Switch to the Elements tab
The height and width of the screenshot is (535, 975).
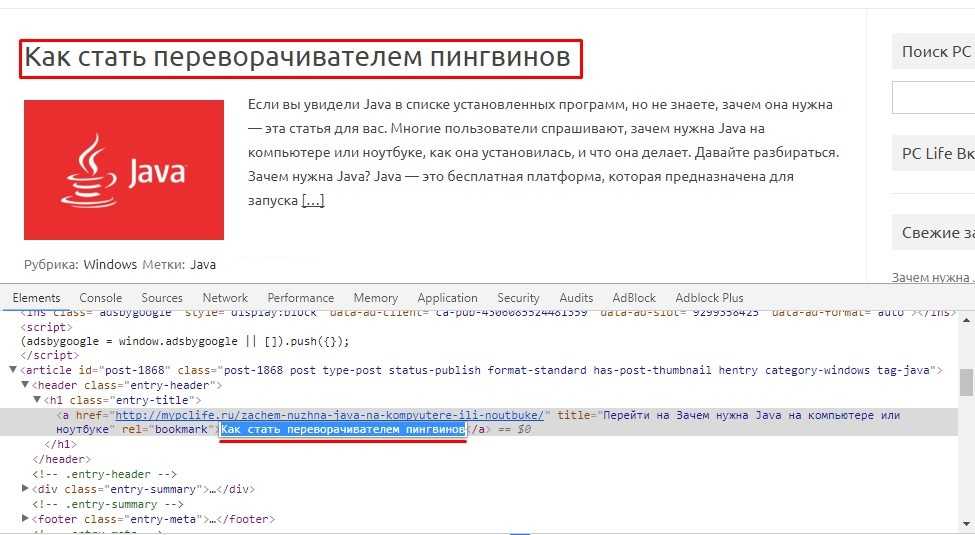[36, 298]
